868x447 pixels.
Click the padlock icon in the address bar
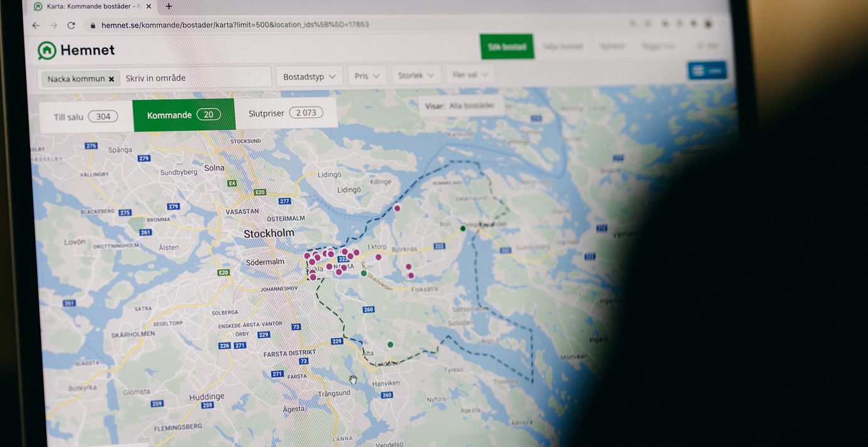tap(92, 25)
